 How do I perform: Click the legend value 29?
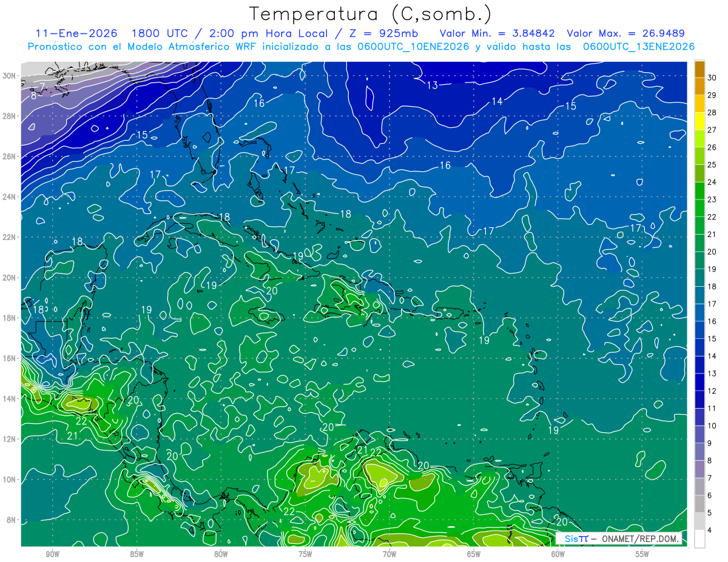pyautogui.click(x=712, y=95)
